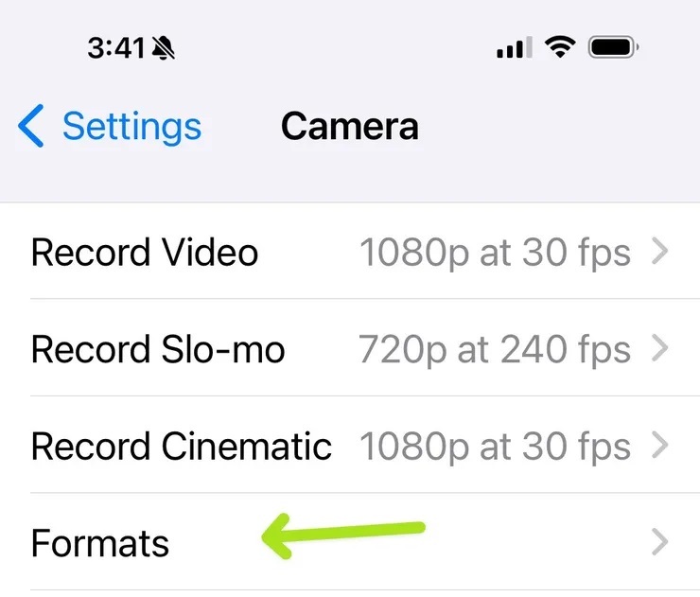Open the Record Cinematic menu item
This screenshot has width=700, height=597.
point(181,447)
